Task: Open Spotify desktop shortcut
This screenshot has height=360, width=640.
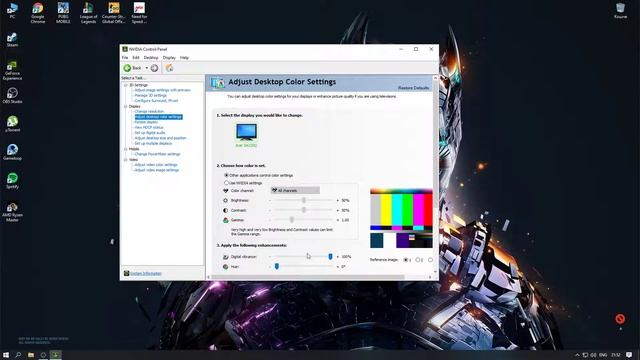Action: click(x=12, y=180)
